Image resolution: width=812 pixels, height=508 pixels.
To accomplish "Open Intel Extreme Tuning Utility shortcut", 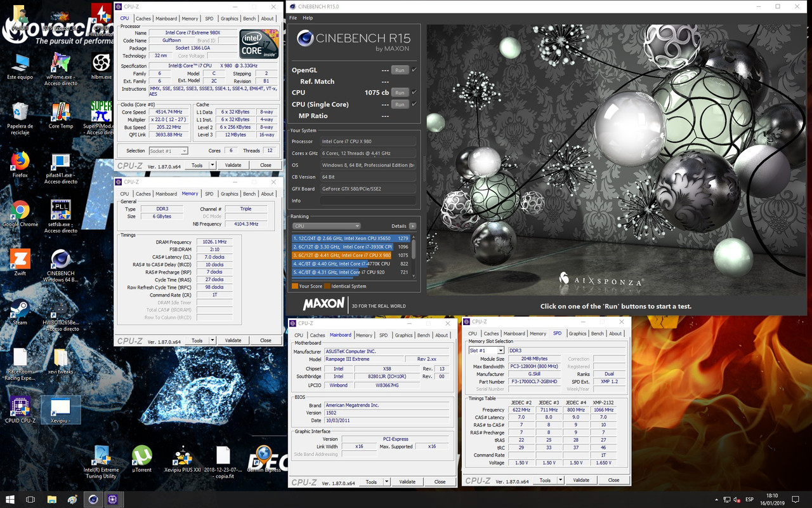I will click(x=101, y=462).
